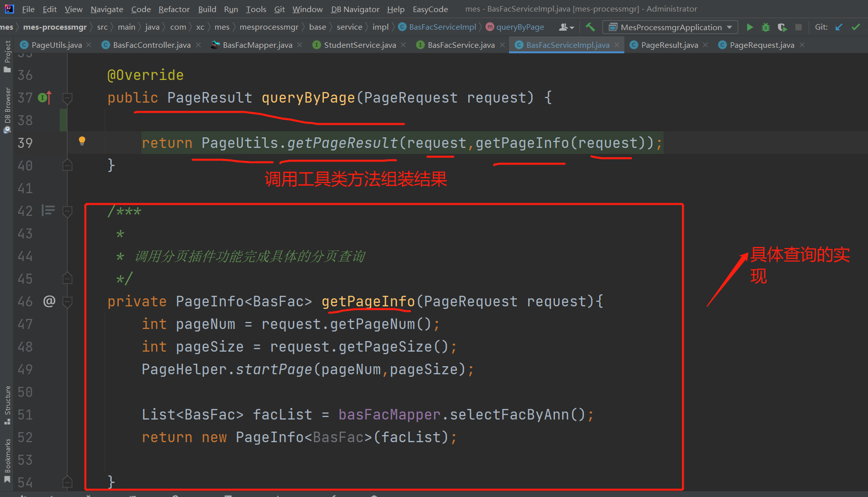Start debugging with the green bug icon
This screenshot has height=497, width=868.
766,27
